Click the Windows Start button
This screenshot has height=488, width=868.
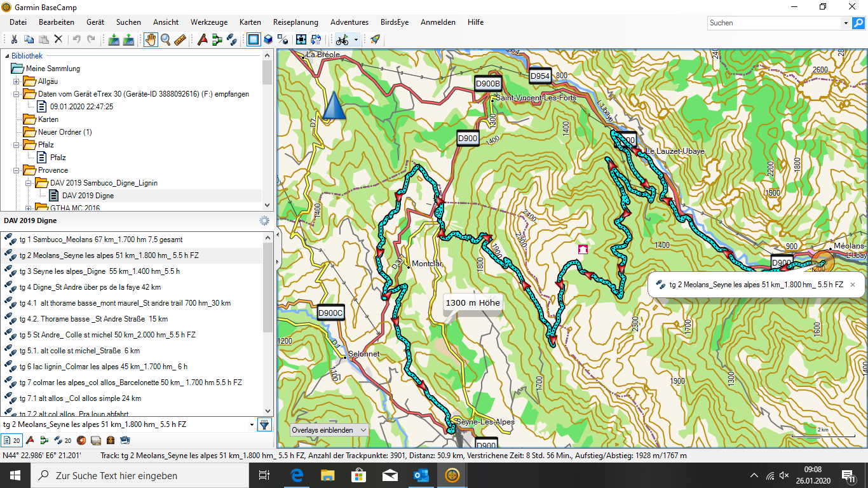[15, 475]
